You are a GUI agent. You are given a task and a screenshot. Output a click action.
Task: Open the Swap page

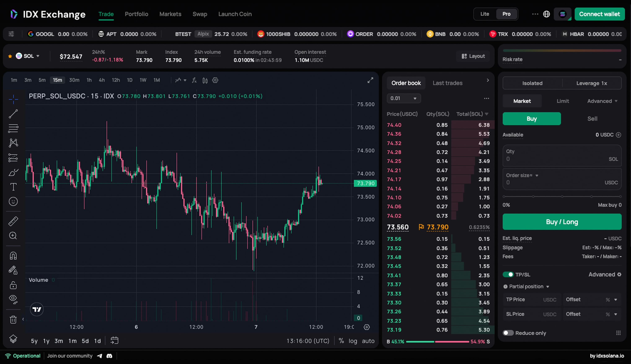[x=200, y=14]
